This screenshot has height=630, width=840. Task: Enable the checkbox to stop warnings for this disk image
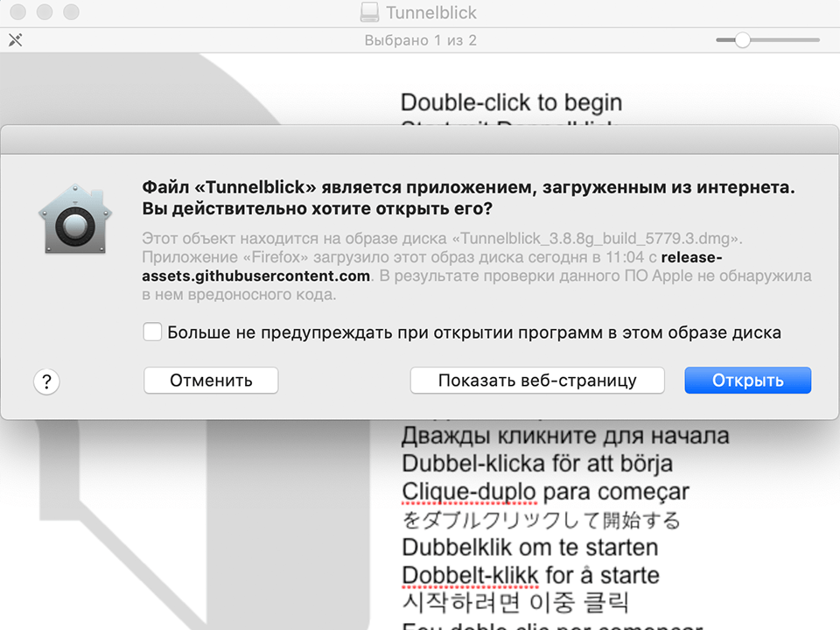(152, 332)
